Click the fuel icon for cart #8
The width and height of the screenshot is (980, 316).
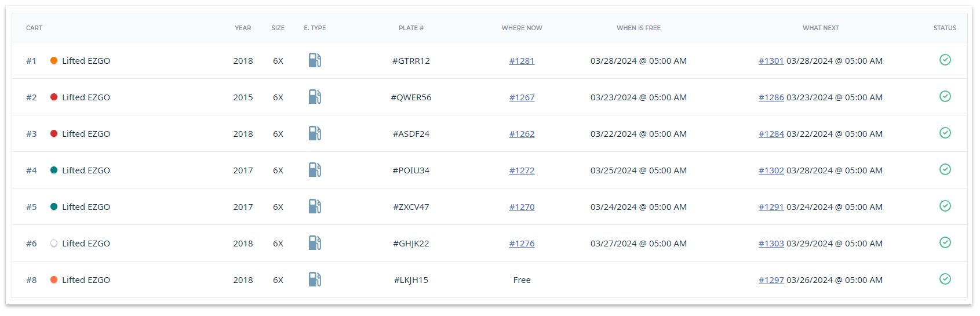tap(315, 279)
